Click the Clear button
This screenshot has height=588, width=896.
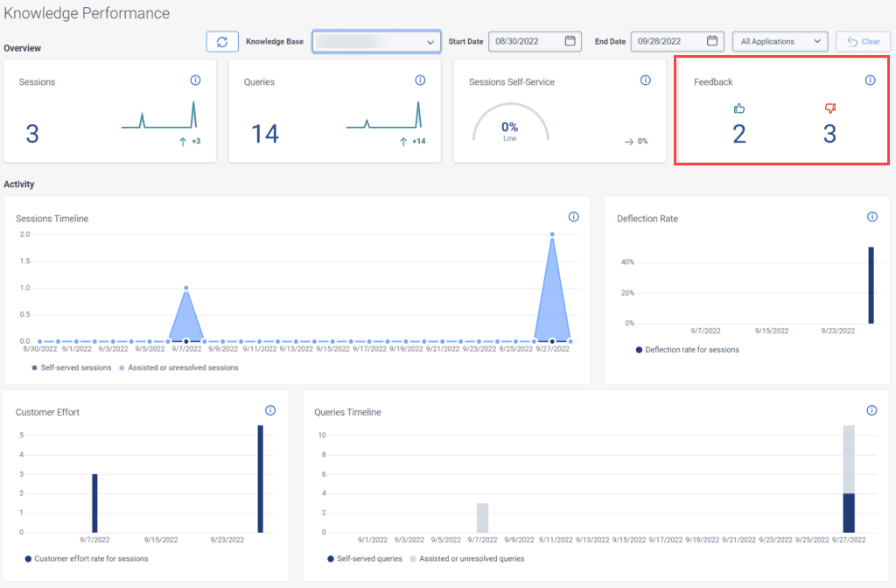pos(863,41)
